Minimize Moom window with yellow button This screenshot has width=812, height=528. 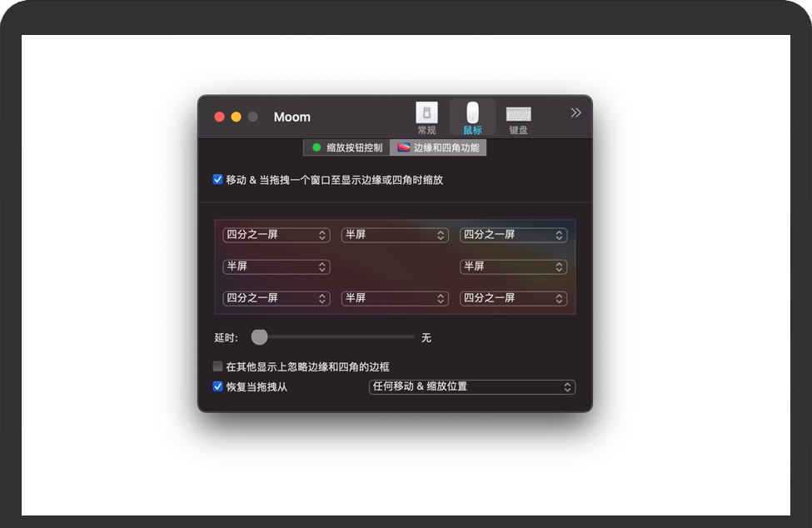tap(237, 117)
